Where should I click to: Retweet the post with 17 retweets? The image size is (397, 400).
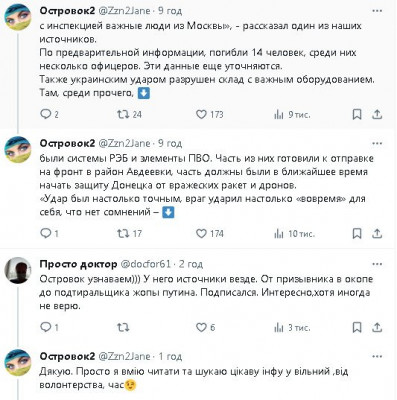(129, 233)
